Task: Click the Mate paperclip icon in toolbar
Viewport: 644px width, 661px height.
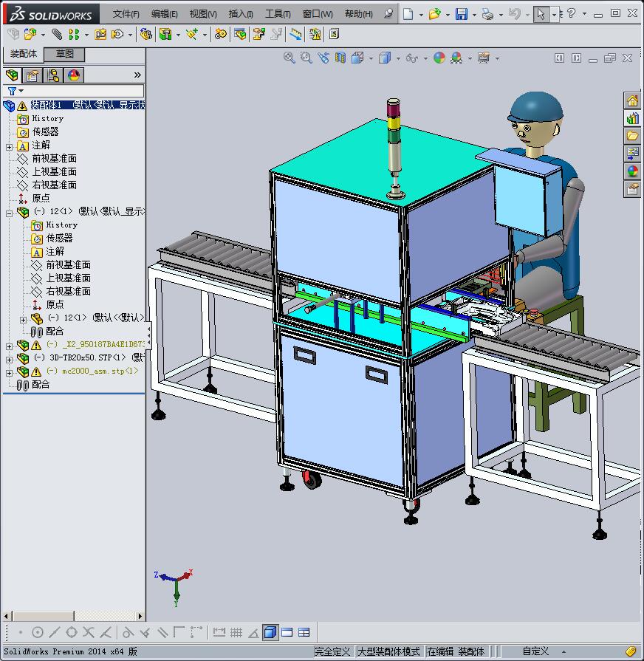Action: (x=56, y=34)
